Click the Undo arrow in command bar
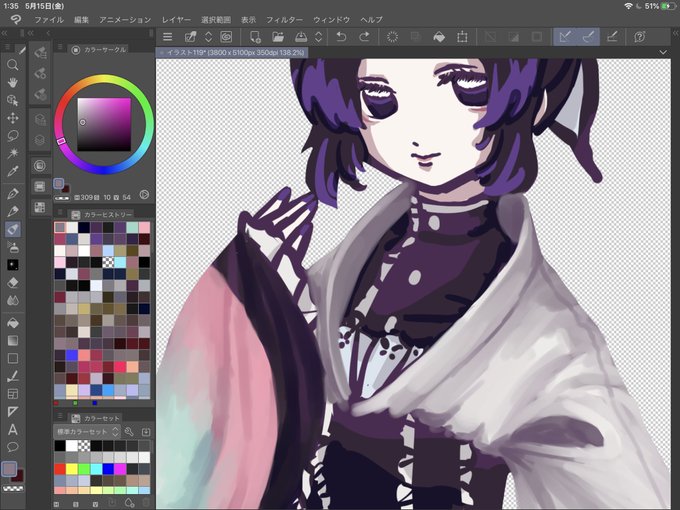This screenshot has width=680, height=510. (x=341, y=37)
